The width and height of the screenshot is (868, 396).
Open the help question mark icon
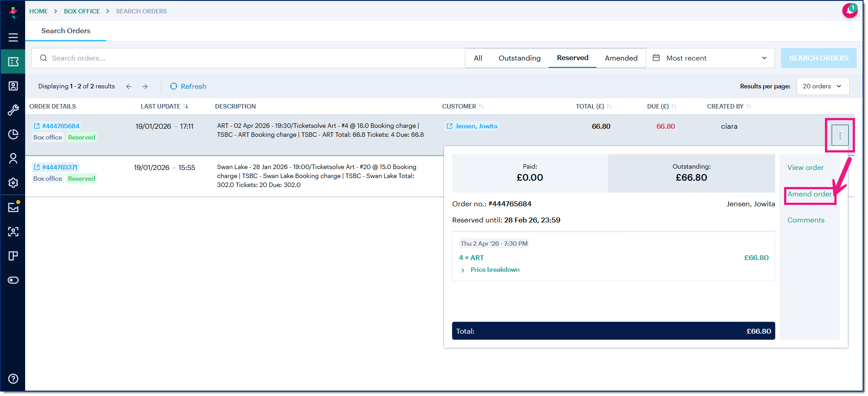(13, 379)
